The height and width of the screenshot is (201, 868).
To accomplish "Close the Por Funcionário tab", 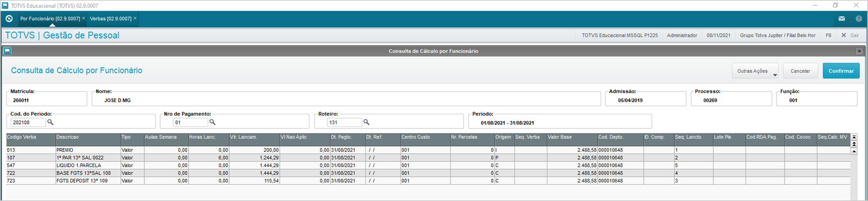I will [84, 18].
